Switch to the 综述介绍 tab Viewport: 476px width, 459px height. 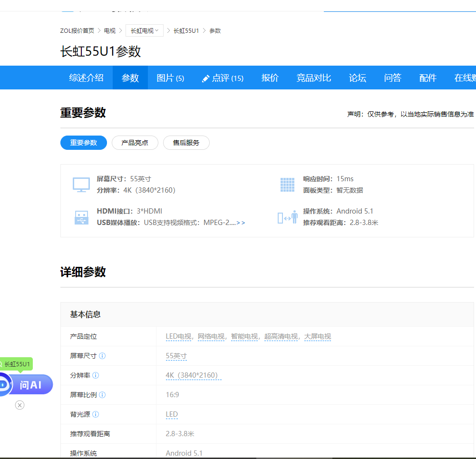tap(86, 78)
